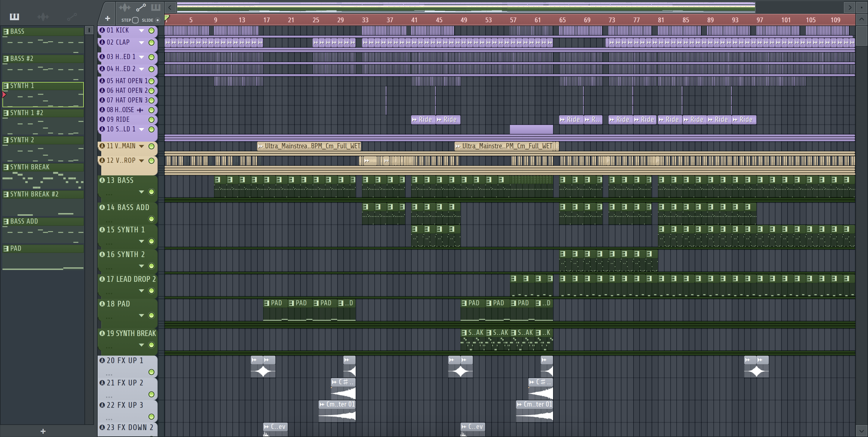The height and width of the screenshot is (437, 868).
Task: Open the 15 SYNTH 1 track dropdown arrow
Action: 142,242
